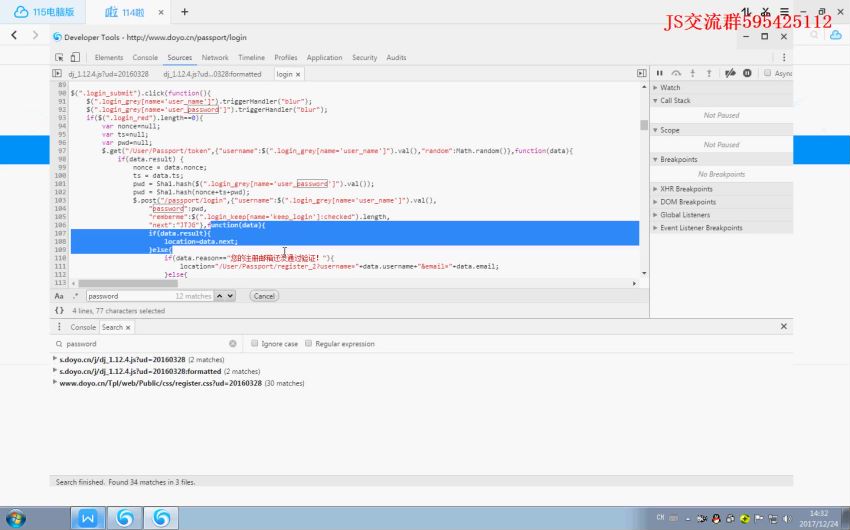Toggle the Async checkbox in debugger toolbar
The image size is (850, 530).
click(x=767, y=73)
